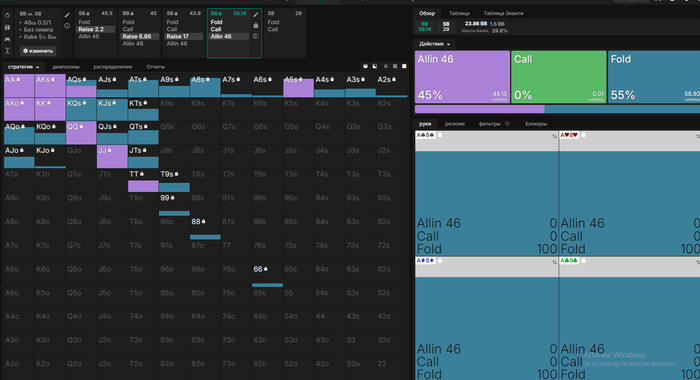Image resolution: width=700 pixels, height=380 pixels.
Task: Select the KK cell in the matrix
Action: tap(50, 109)
